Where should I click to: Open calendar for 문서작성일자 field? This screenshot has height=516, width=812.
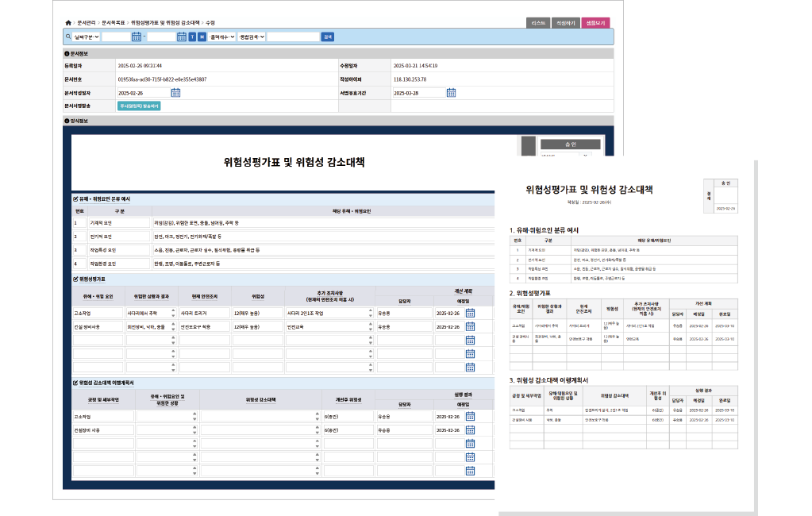pos(176,93)
